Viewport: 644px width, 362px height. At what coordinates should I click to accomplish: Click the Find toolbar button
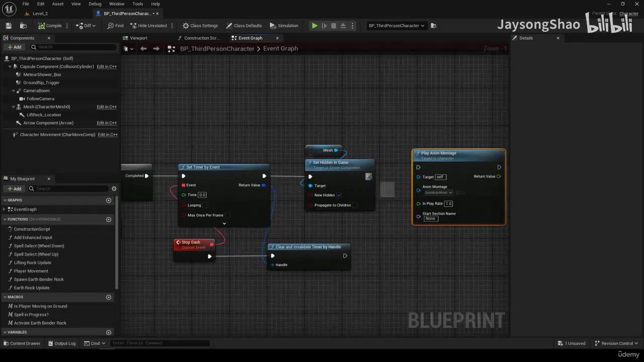[116, 26]
